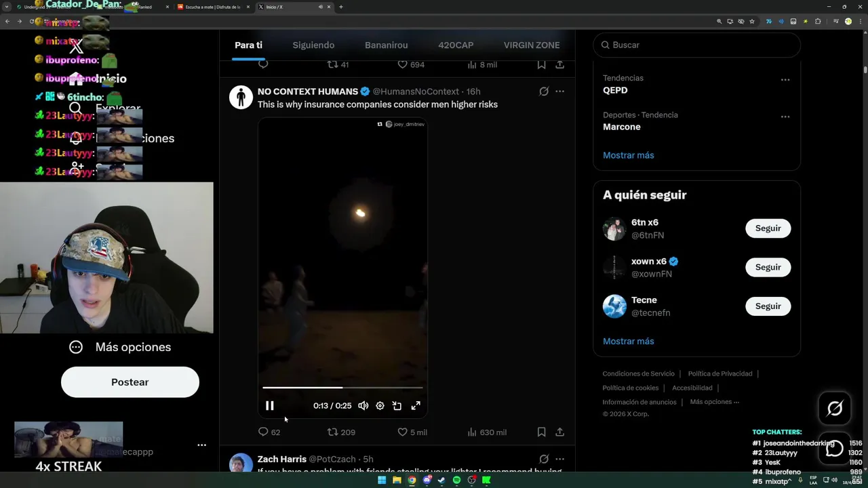Screen dimensions: 868x488
Task: Open more options on Zach Harris post
Action: [559, 459]
